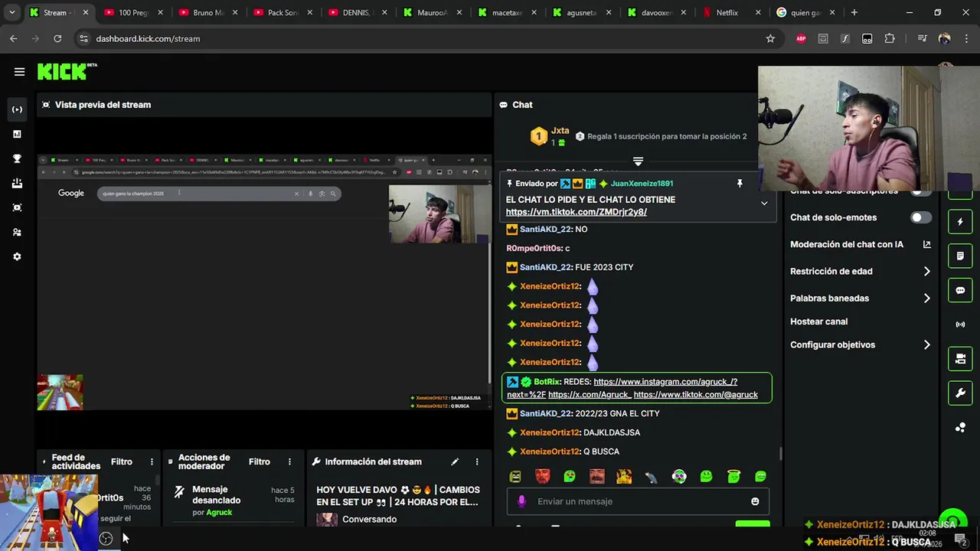Click the lightning bolt quick action button

(960, 222)
